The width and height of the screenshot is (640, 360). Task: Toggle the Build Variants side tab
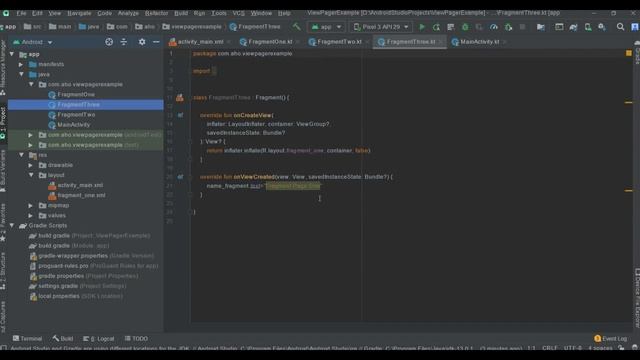3,171
